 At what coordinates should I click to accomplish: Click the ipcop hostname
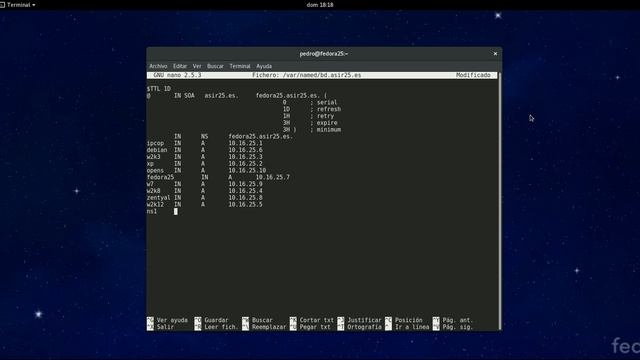tap(156, 143)
